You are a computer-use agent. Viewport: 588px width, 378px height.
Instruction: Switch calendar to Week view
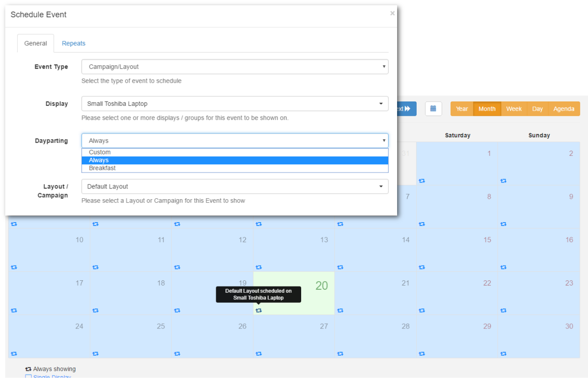(514, 109)
